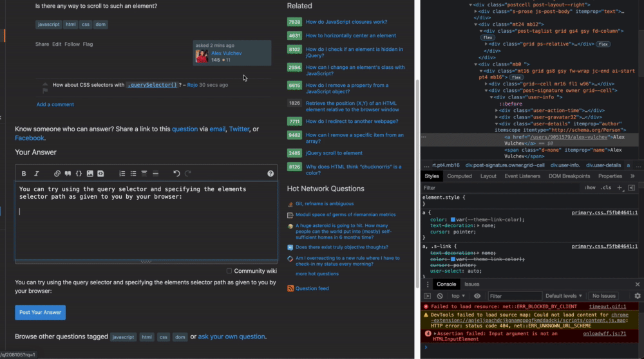Click the ask your own question link
The image size is (644, 359).
point(231,336)
